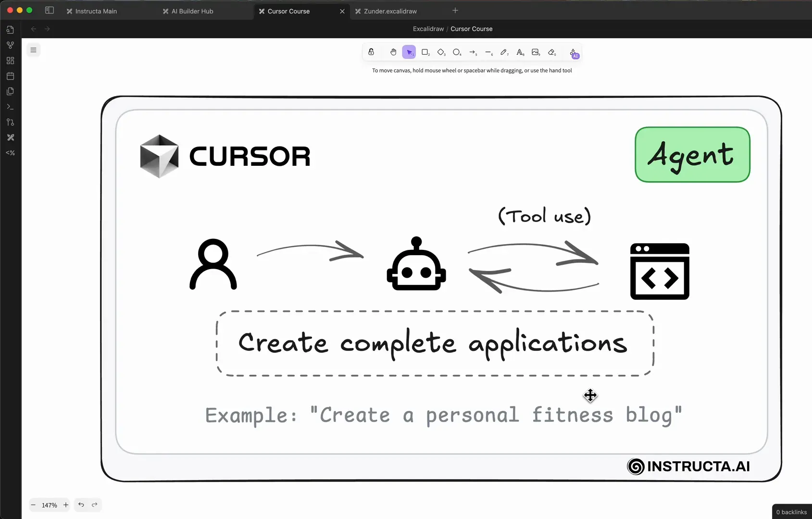The width and height of the screenshot is (812, 519).
Task: Select "Create complete applications" text
Action: [433, 344]
